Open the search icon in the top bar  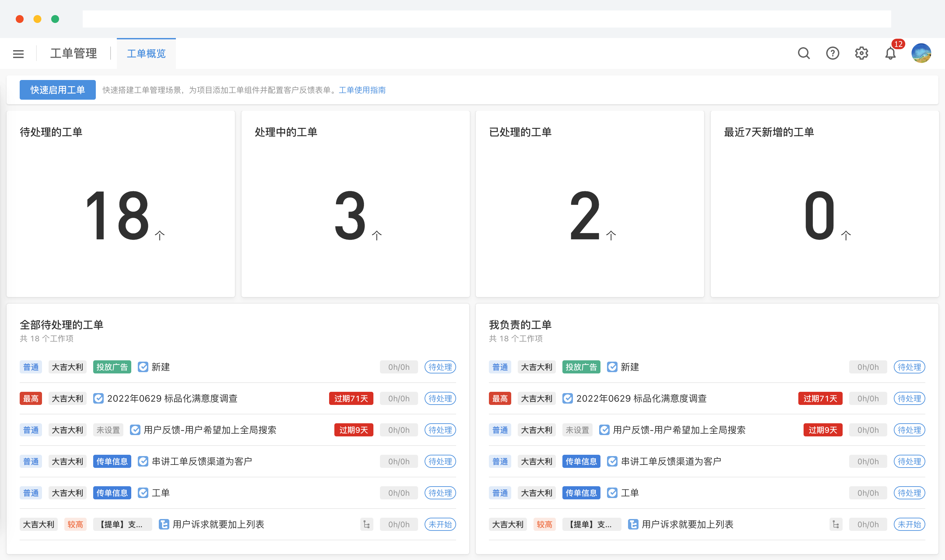[804, 53]
